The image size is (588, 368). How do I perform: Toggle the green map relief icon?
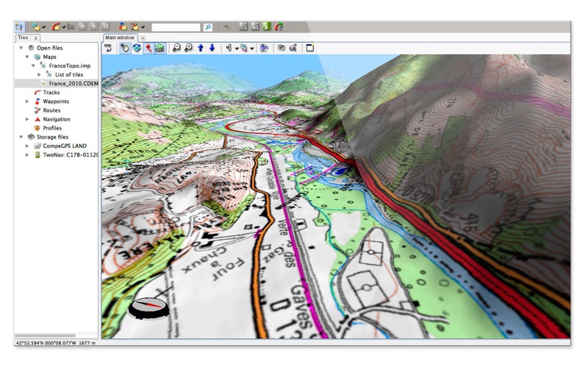[x=160, y=48]
